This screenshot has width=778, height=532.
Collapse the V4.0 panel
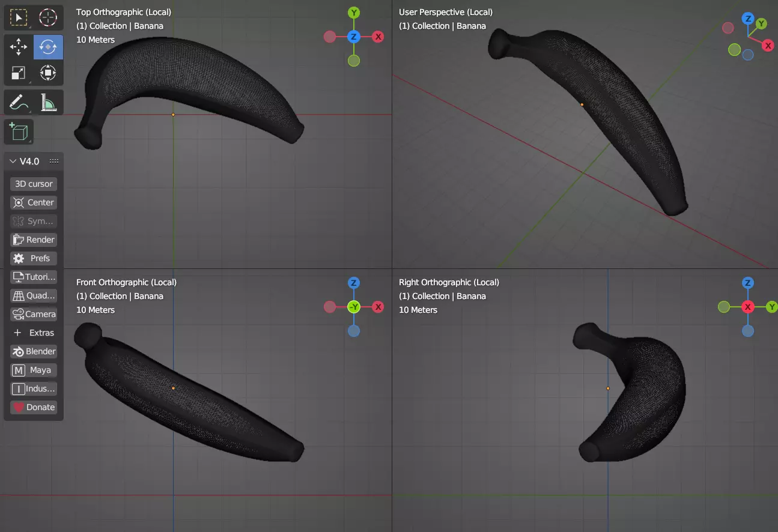tap(13, 161)
